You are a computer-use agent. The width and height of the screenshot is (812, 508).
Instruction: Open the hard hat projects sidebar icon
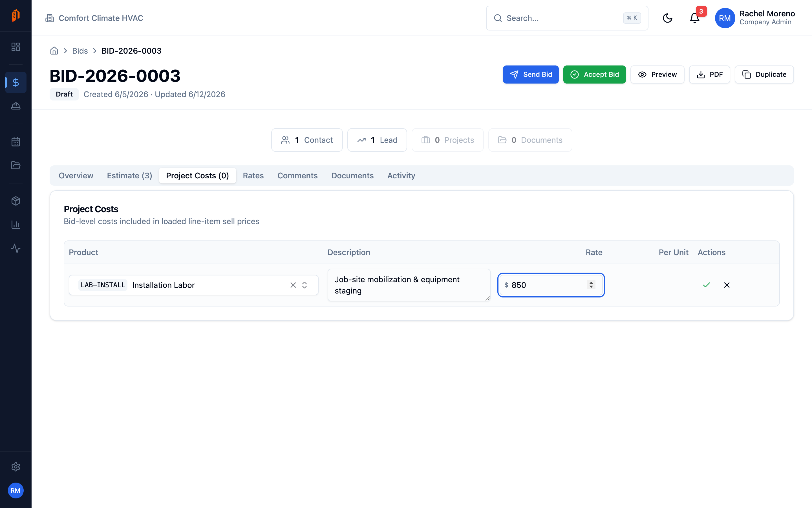16,106
